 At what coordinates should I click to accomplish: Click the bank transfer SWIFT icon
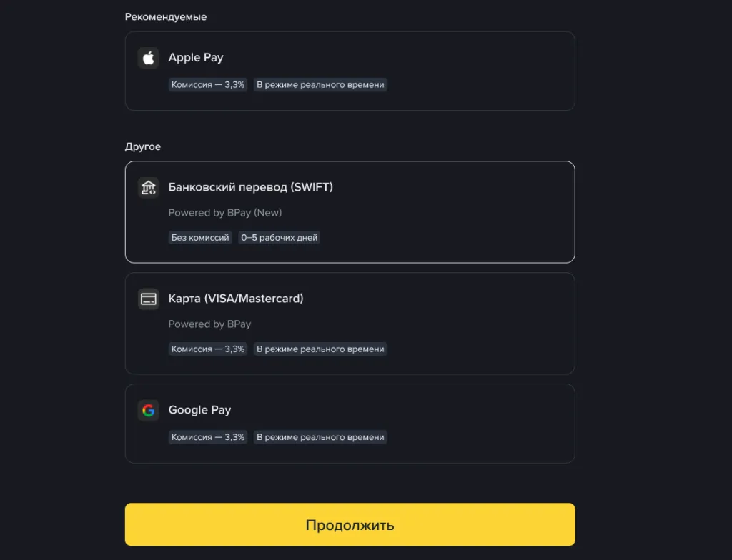tap(149, 188)
